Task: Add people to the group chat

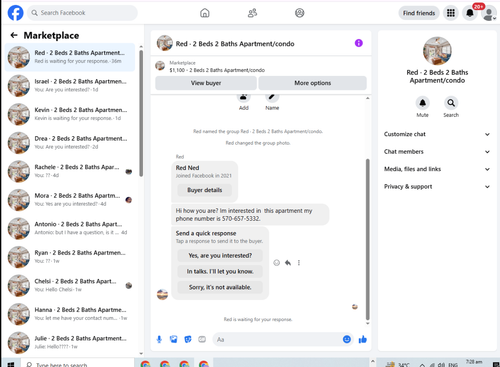Action: [244, 98]
